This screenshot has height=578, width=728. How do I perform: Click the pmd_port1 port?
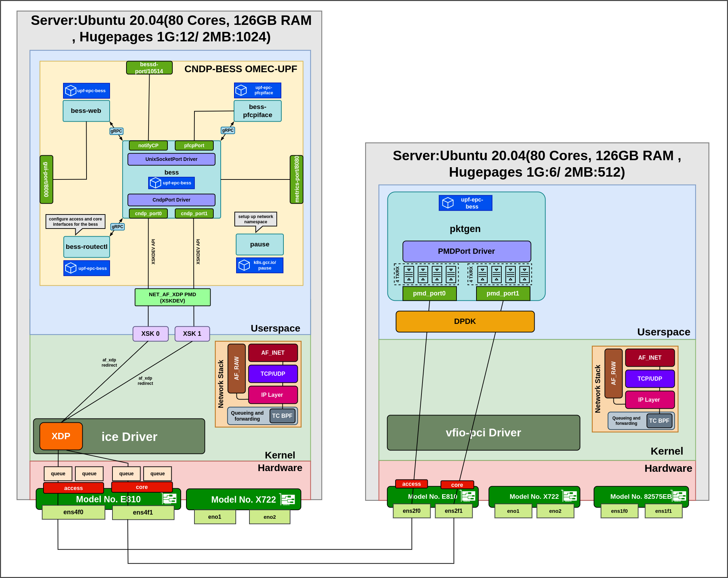[503, 293]
